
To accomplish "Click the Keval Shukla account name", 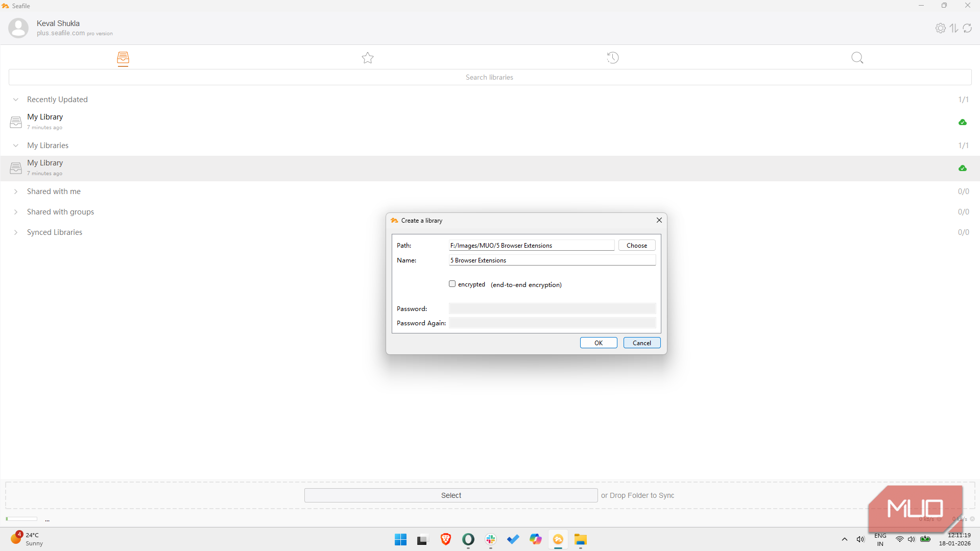I will pyautogui.click(x=58, y=23).
